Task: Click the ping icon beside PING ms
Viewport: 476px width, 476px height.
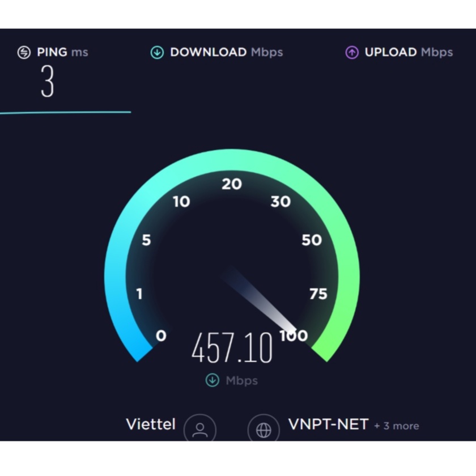Action: click(x=24, y=52)
